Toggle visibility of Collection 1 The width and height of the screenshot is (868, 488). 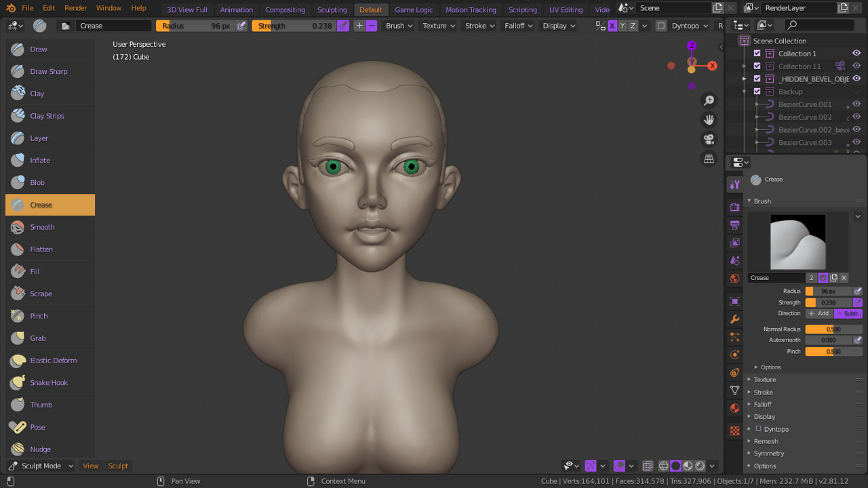point(856,54)
